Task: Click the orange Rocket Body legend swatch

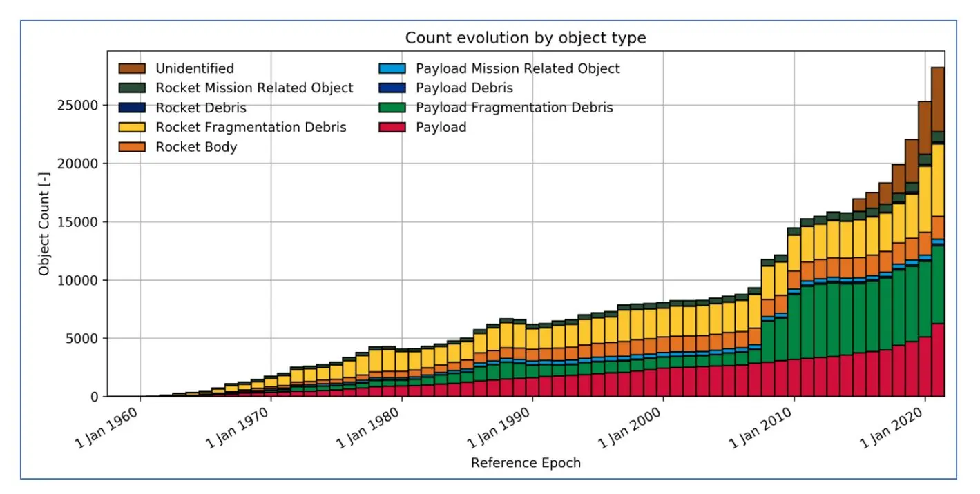Action: tap(133, 147)
